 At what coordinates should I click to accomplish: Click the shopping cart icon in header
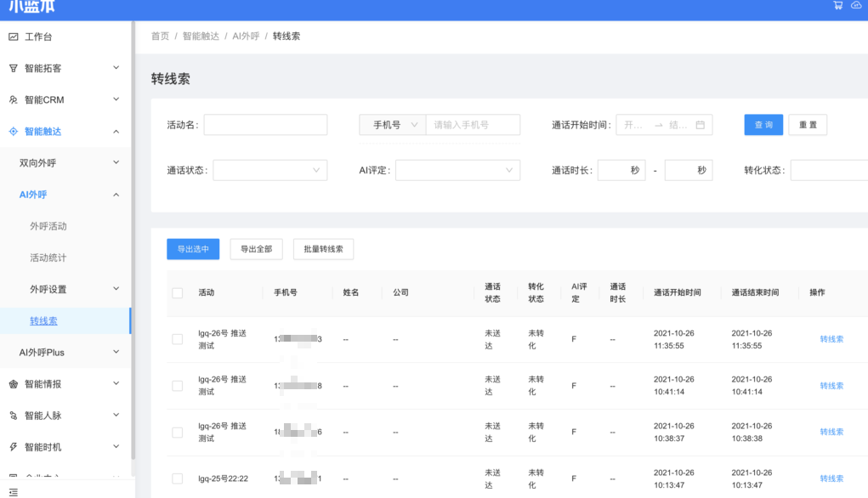point(838,5)
